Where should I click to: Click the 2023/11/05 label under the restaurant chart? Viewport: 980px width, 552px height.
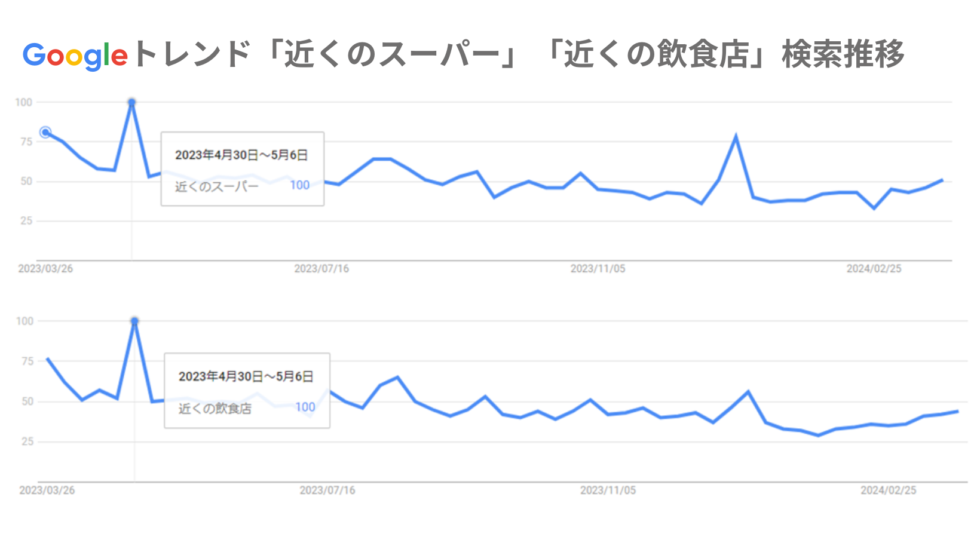point(608,490)
